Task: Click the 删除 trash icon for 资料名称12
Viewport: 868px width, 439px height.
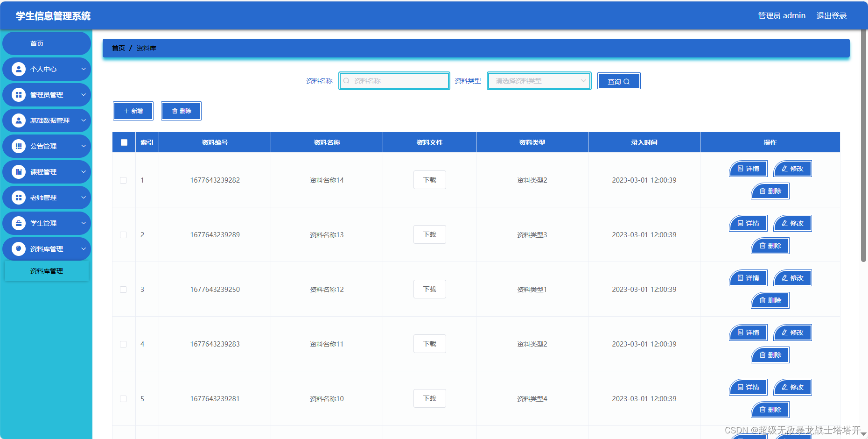Action: pyautogui.click(x=763, y=300)
